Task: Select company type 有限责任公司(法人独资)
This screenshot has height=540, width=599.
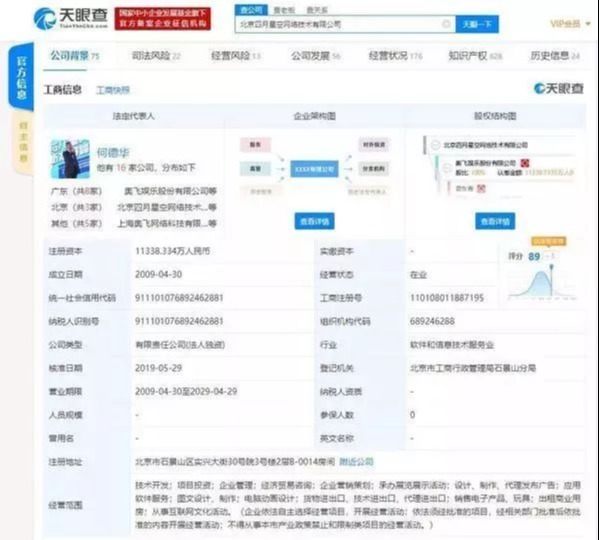Action: pyautogui.click(x=180, y=345)
